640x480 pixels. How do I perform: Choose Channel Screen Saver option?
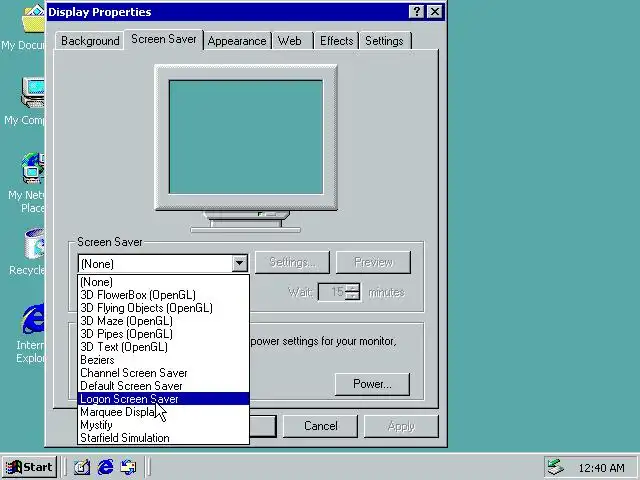(x=163, y=373)
